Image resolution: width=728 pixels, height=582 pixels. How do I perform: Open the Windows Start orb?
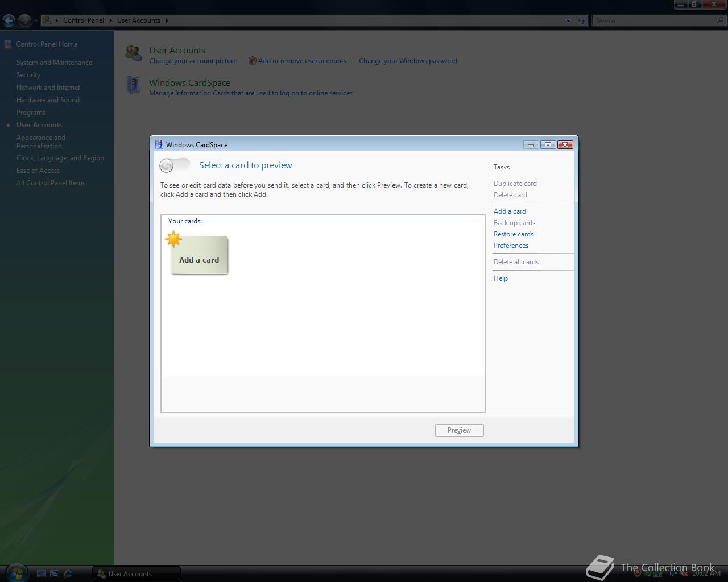(x=16, y=573)
